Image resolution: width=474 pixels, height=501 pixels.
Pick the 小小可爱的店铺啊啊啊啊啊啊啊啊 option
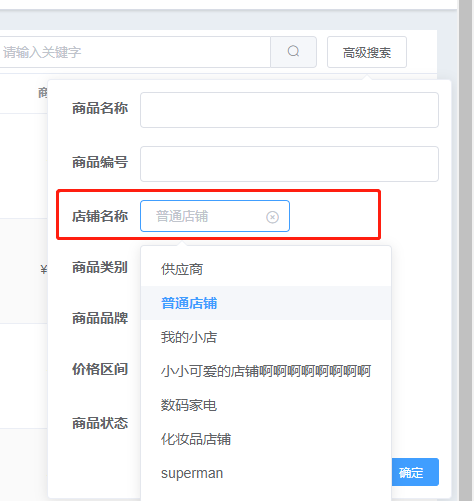266,371
